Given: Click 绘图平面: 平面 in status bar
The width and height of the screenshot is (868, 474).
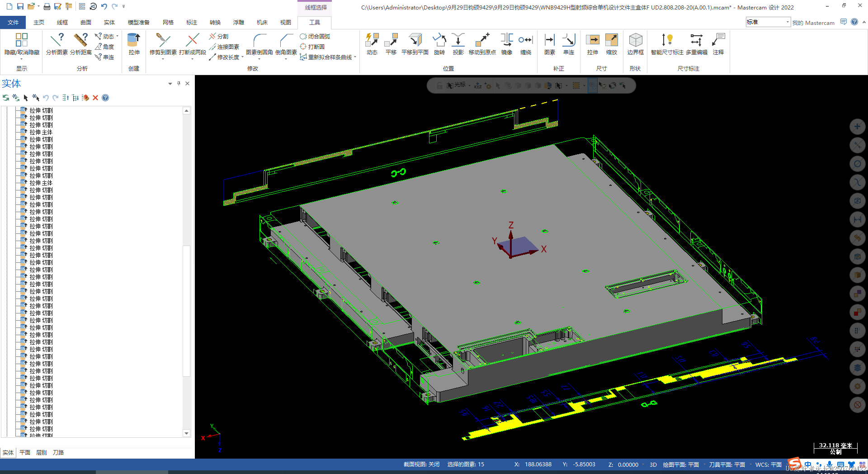Looking at the screenshot, I should 681,465.
